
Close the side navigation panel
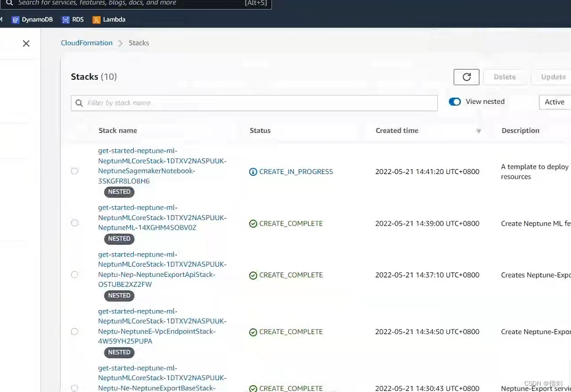[x=26, y=44]
